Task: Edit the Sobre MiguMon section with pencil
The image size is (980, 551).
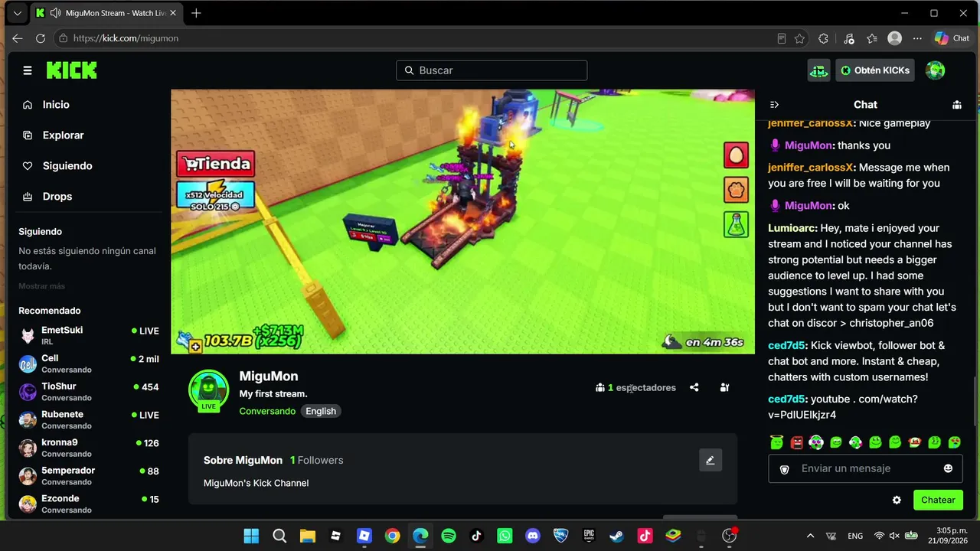Action: (x=710, y=460)
